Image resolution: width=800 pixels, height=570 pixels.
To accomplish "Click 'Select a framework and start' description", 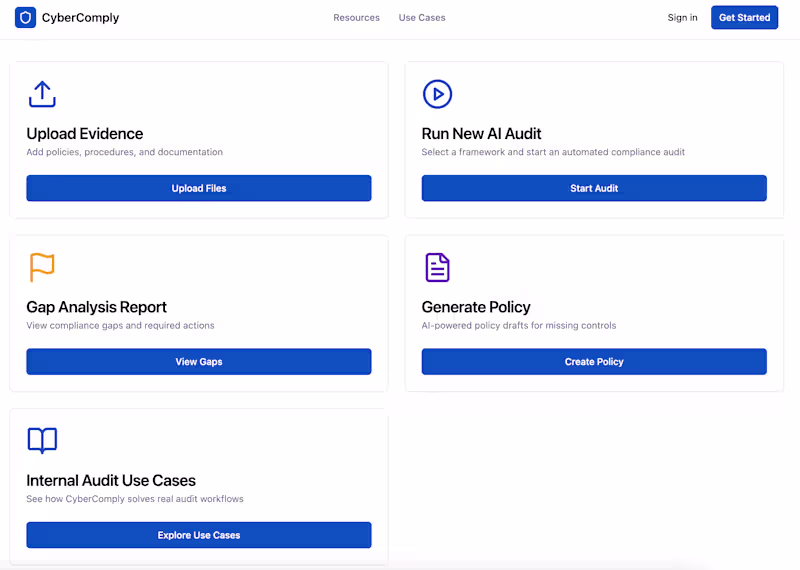I will [553, 152].
